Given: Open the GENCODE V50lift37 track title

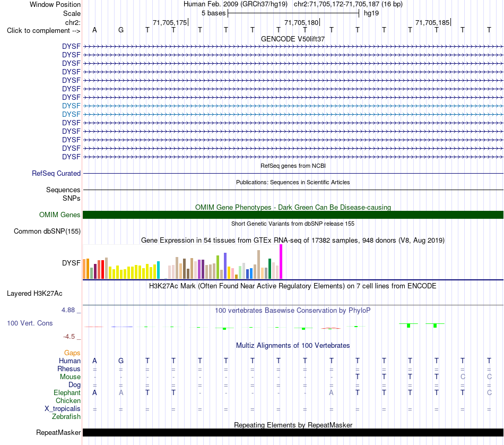Looking at the screenshot, I should coord(293,39).
